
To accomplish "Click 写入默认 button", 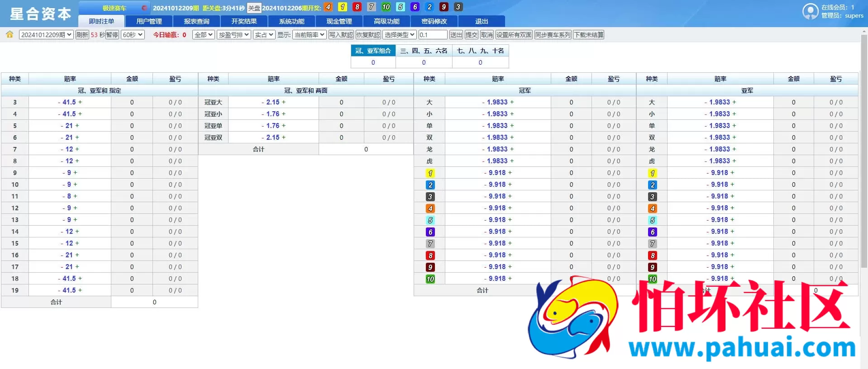I will [341, 35].
